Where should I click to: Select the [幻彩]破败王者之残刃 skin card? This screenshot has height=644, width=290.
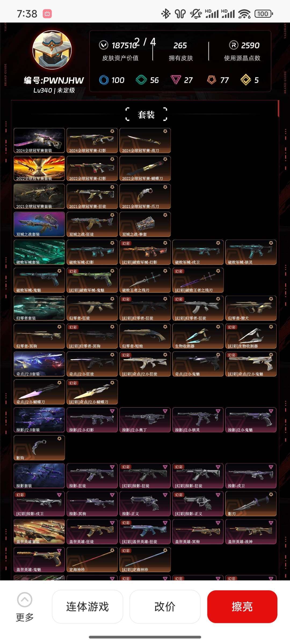pos(198,280)
